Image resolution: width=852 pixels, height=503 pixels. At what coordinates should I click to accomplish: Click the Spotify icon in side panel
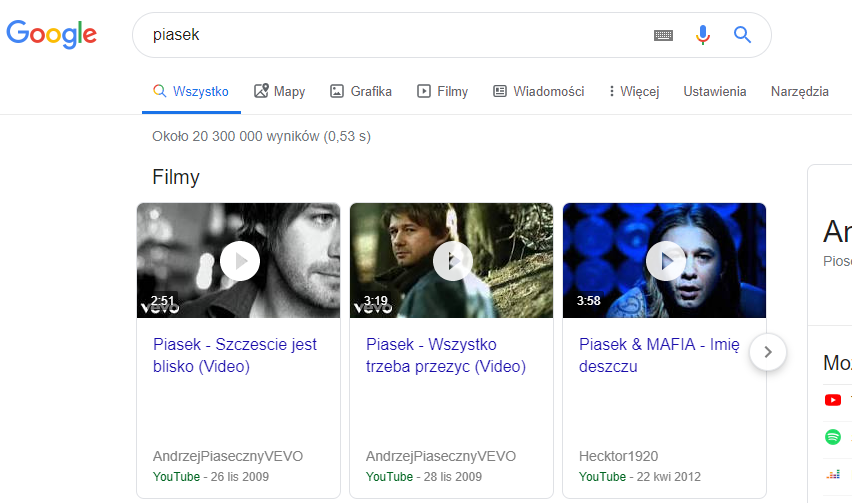(x=833, y=437)
